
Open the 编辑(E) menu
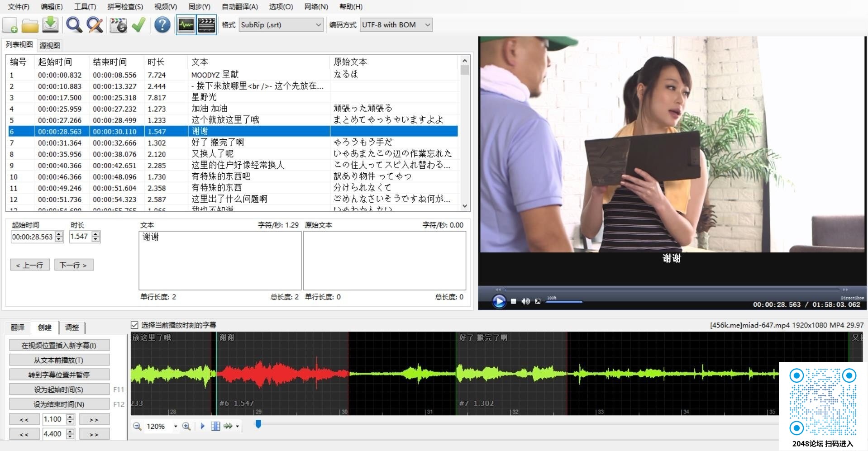[x=52, y=7]
